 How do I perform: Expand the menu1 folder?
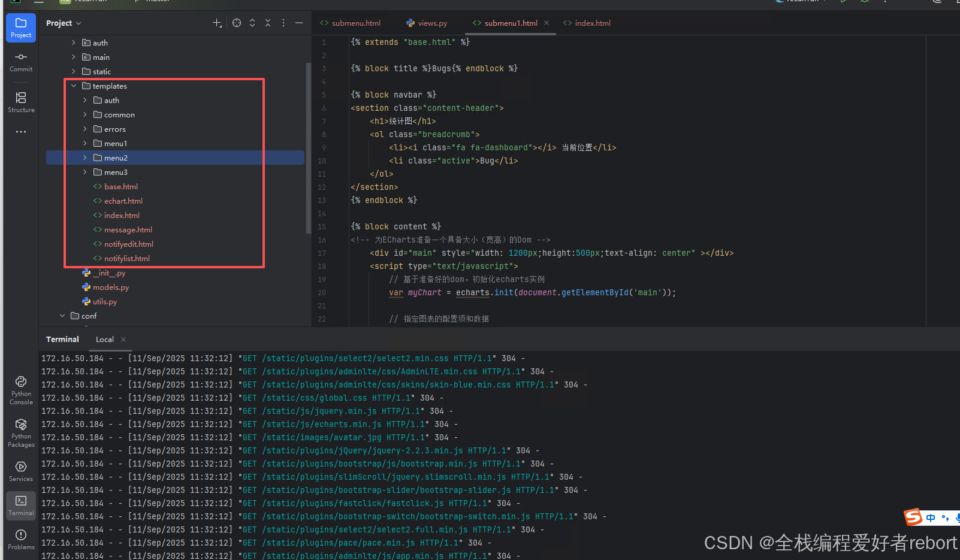(85, 144)
